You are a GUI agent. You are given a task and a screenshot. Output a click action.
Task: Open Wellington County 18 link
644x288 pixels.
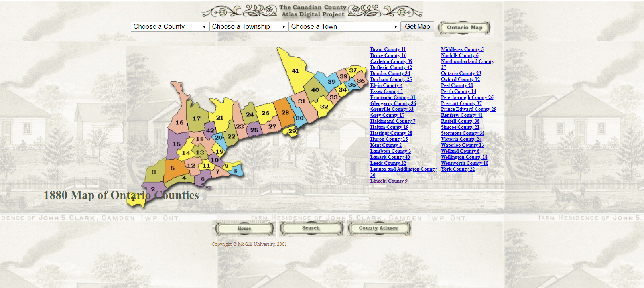pos(464,157)
